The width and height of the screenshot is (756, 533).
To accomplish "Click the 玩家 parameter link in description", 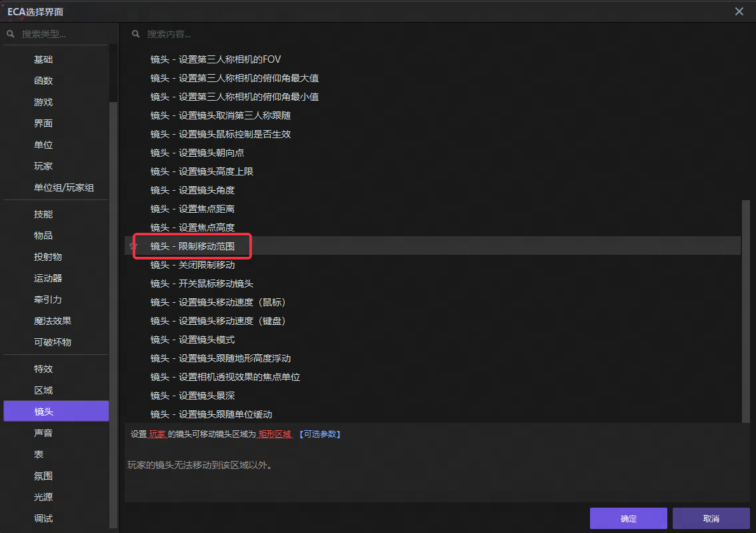I will click(157, 434).
